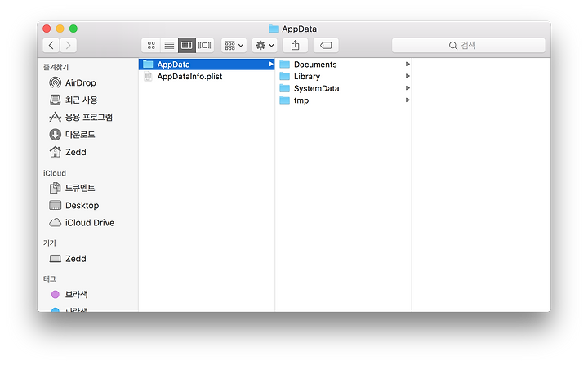The height and width of the screenshot is (365, 588).
Task: Switch to list view
Action: click(x=169, y=46)
